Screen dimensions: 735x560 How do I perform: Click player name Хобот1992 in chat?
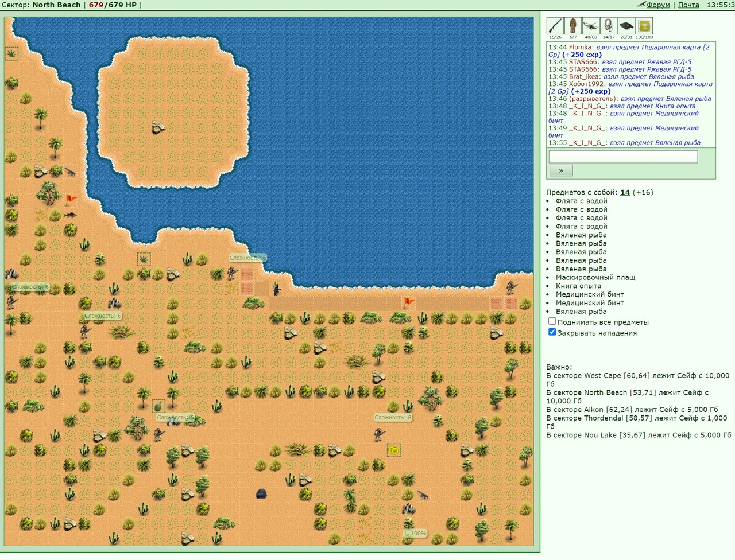[587, 84]
